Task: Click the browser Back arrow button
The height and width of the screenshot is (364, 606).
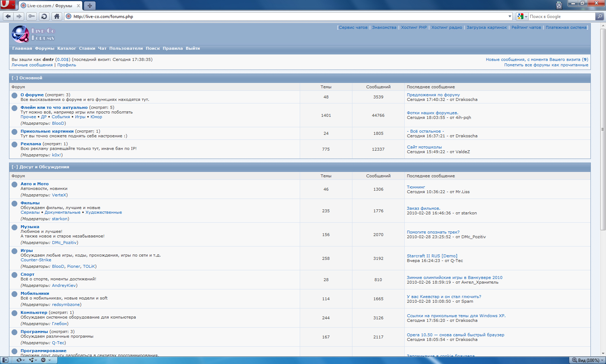Action: (8, 16)
